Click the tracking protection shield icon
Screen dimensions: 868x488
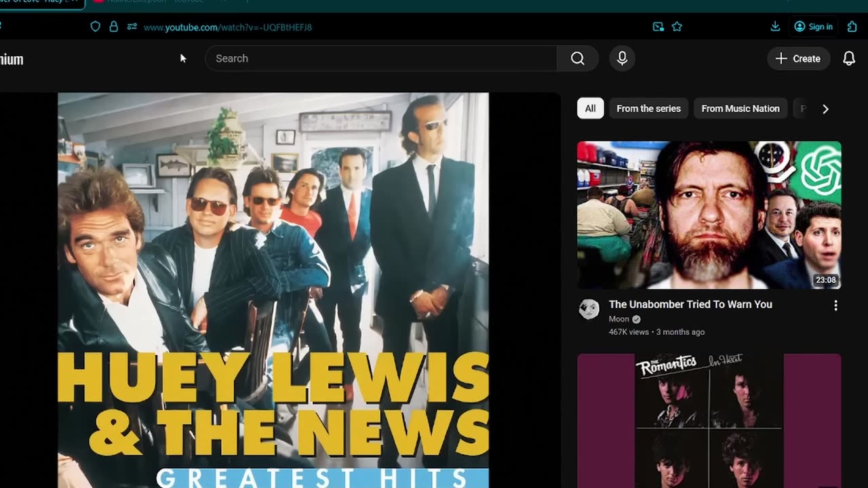click(x=96, y=26)
